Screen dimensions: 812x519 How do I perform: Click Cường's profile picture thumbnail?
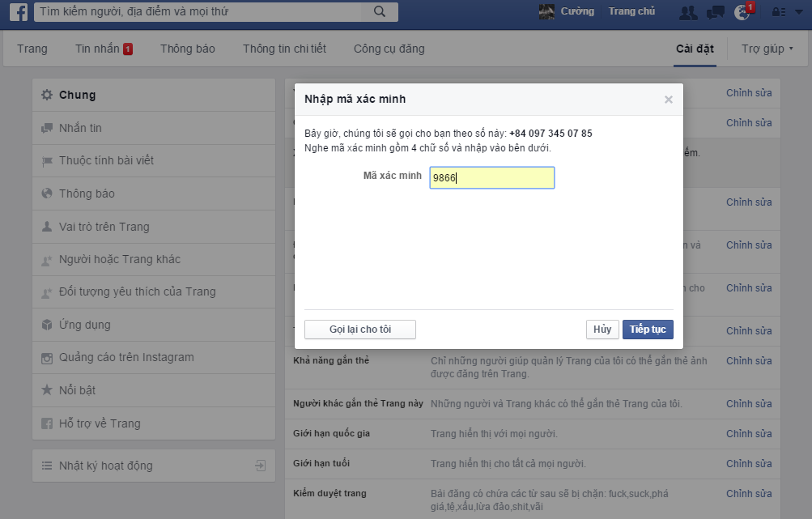coord(546,11)
